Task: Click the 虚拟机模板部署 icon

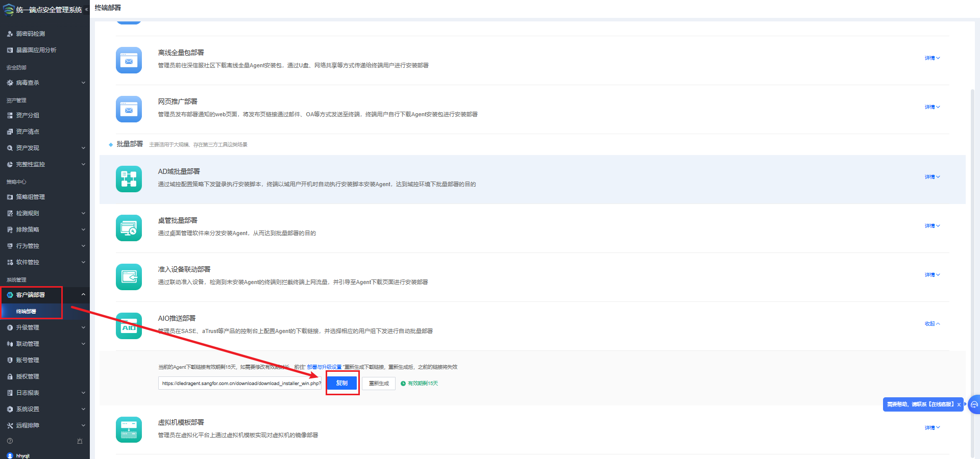Action: (129, 429)
